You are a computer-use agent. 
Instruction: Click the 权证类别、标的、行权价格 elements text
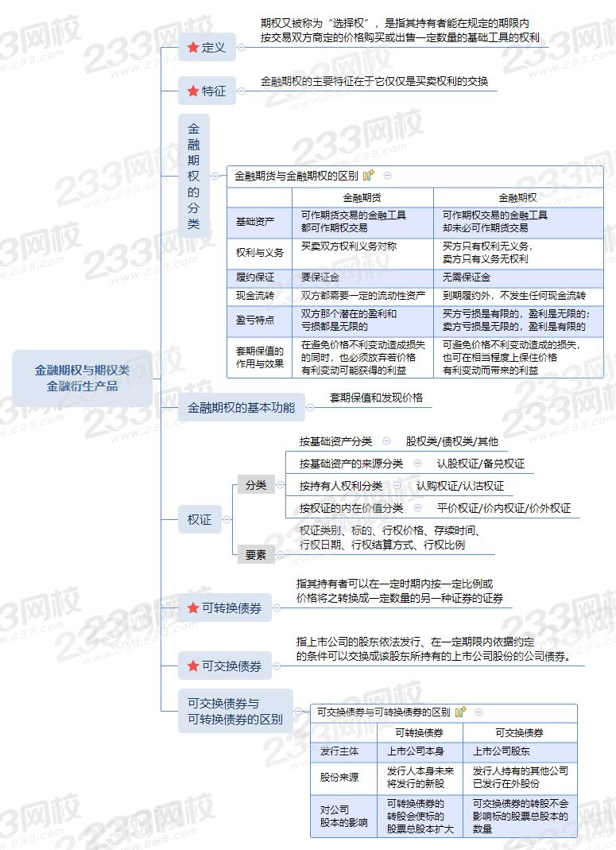(x=389, y=538)
